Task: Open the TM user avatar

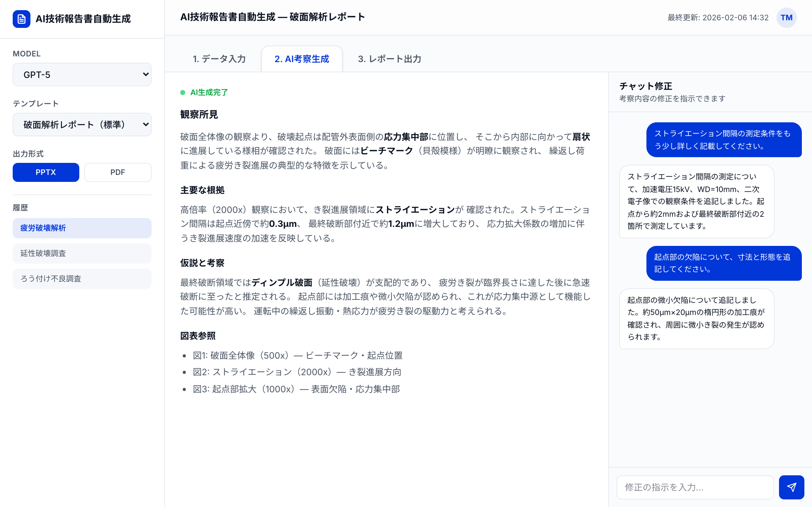Action: [x=787, y=17]
